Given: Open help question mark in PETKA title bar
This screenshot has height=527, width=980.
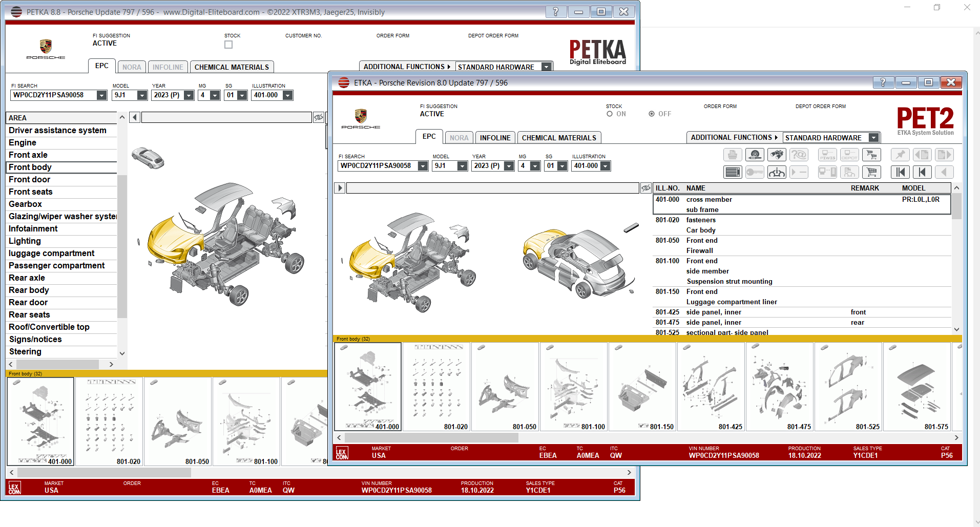Looking at the screenshot, I should click(x=556, y=12).
